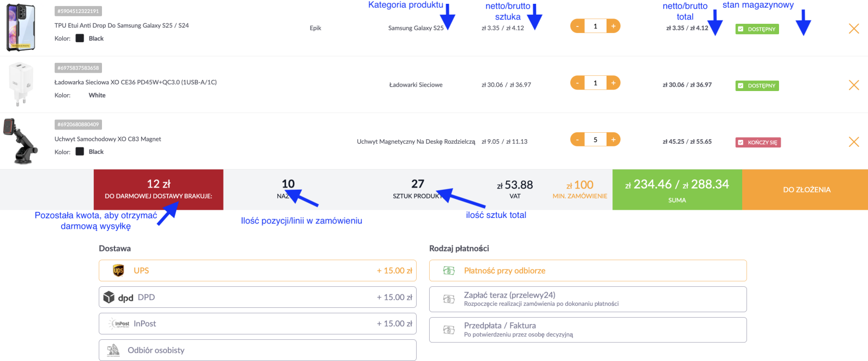This screenshot has height=361, width=868.
Task: Remove the TPU Etui Samsung case from cart
Action: click(853, 29)
